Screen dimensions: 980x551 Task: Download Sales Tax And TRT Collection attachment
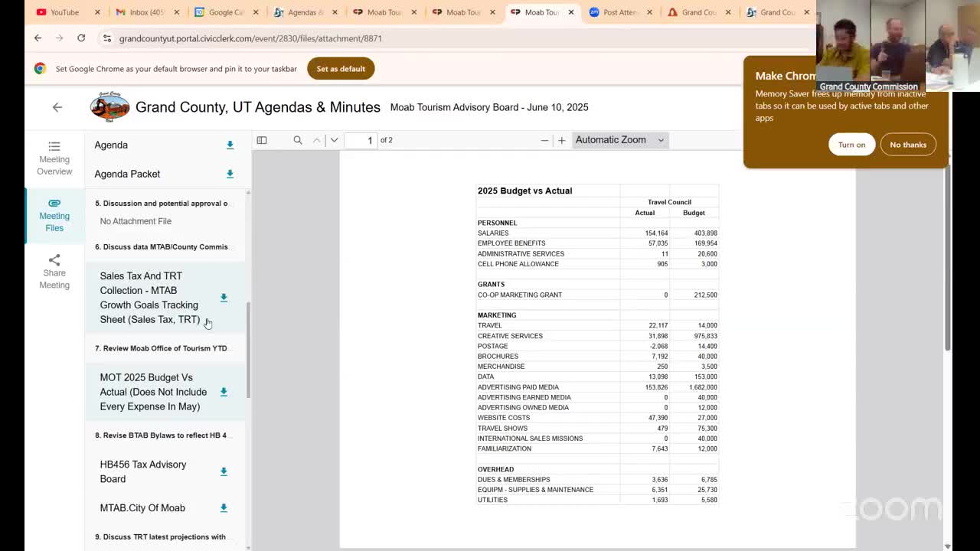pos(224,298)
